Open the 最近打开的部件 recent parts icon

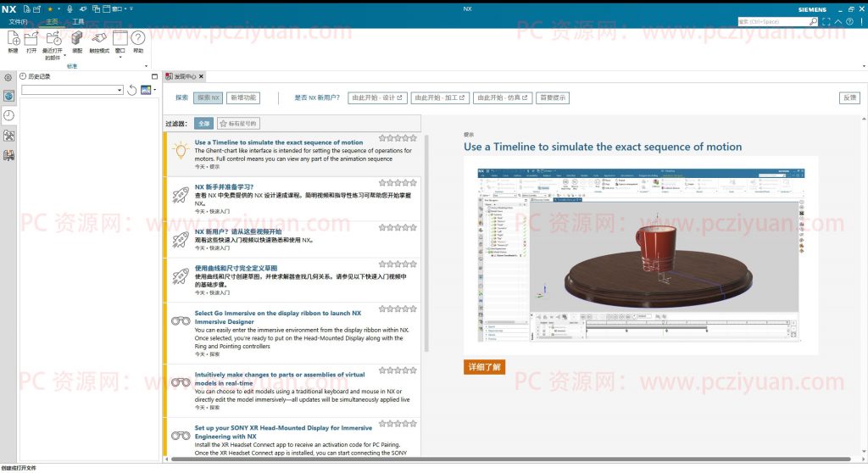(x=53, y=38)
